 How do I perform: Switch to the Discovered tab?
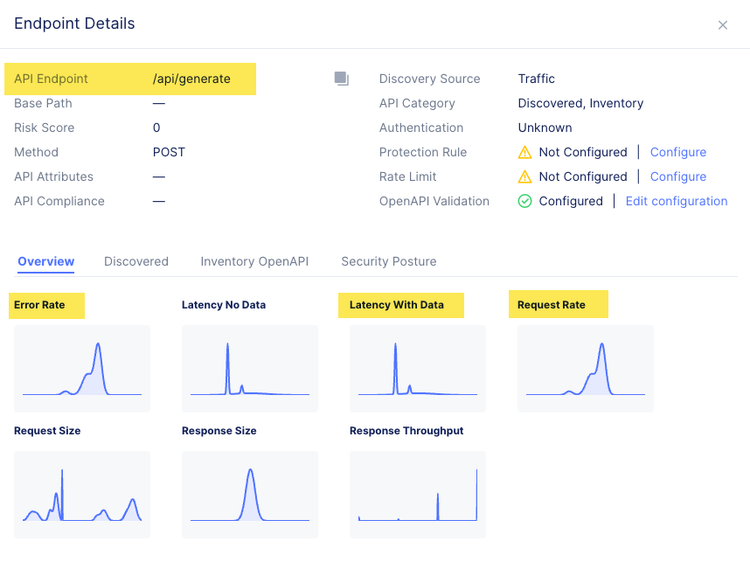(136, 261)
